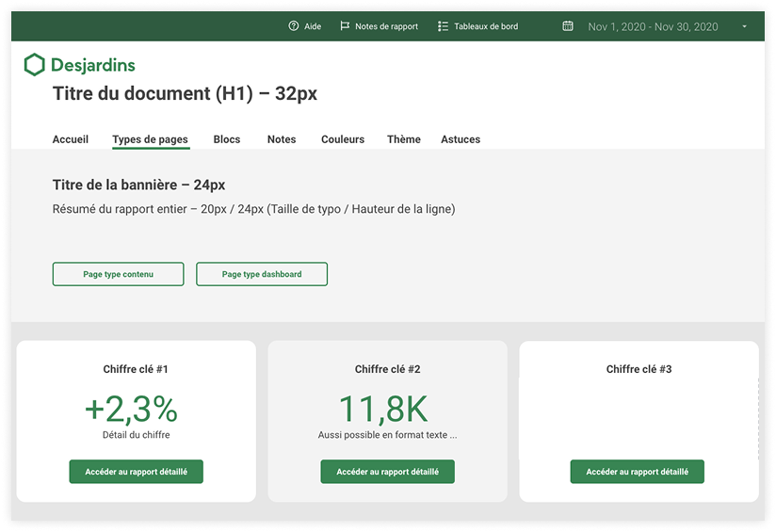Open the Astuces tab
776x532 pixels.
point(461,139)
